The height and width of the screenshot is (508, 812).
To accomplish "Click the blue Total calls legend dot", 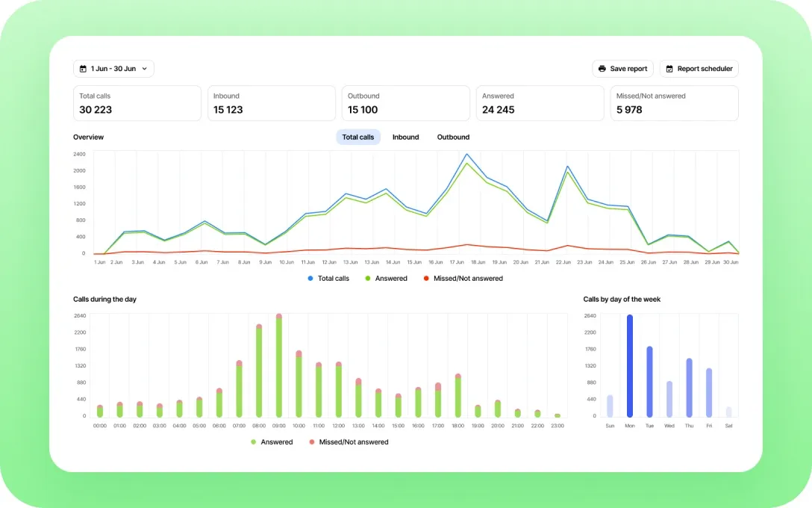I will (310, 279).
